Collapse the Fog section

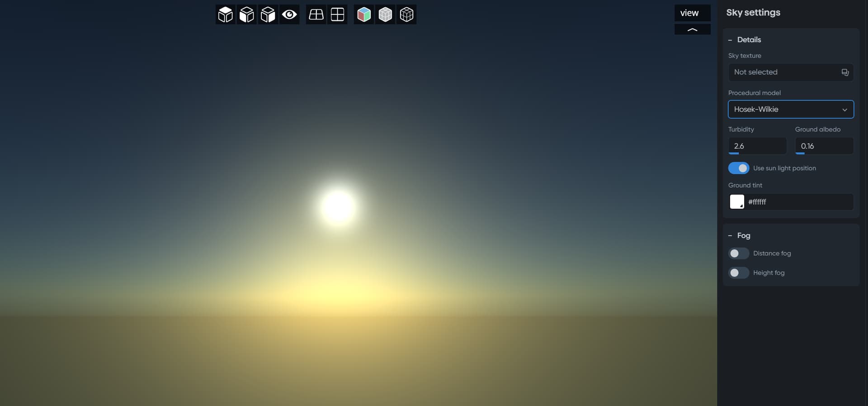click(x=730, y=236)
